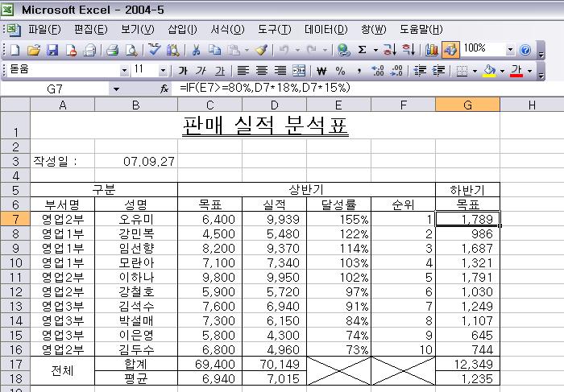Toggle underline formatting
Screen dimensions: 564x392
220,71
